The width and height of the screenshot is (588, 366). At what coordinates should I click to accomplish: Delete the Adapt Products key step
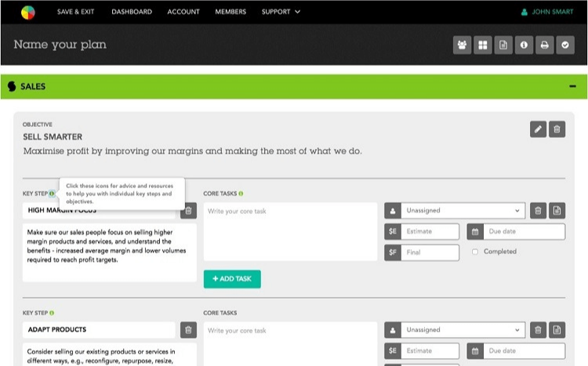(188, 330)
